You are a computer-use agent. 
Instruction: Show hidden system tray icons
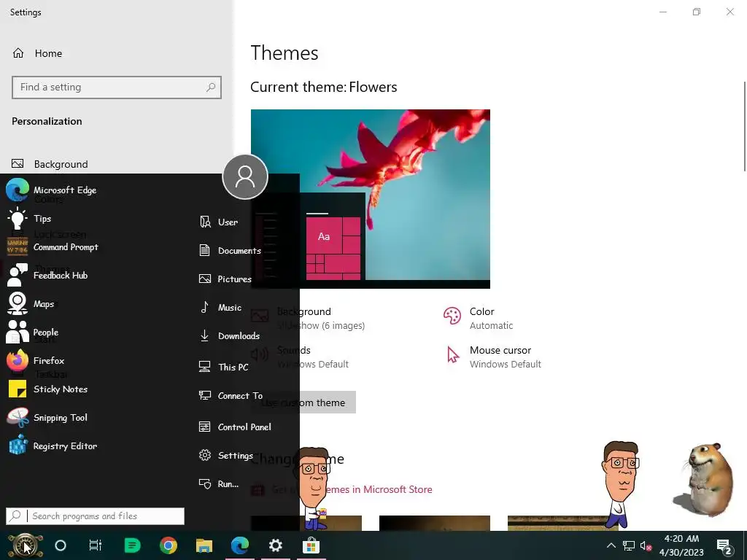611,545
